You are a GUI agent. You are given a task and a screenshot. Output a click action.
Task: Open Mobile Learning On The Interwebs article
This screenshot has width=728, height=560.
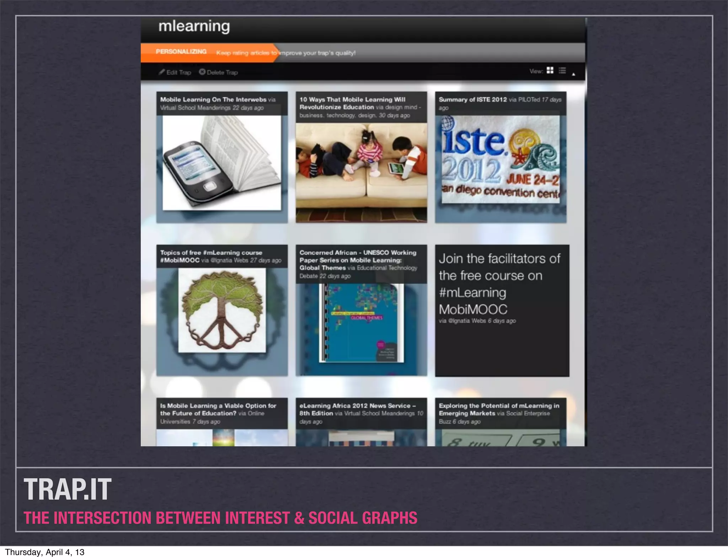click(x=213, y=99)
